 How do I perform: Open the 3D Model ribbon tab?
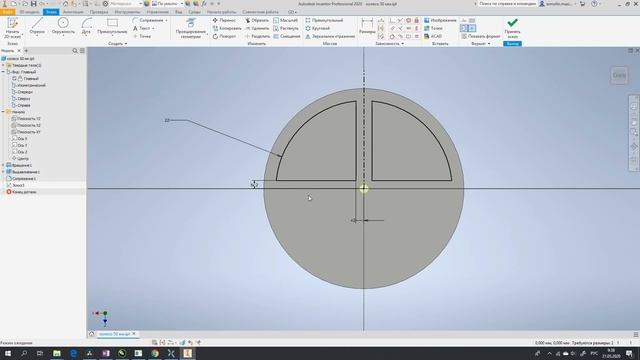click(30, 12)
